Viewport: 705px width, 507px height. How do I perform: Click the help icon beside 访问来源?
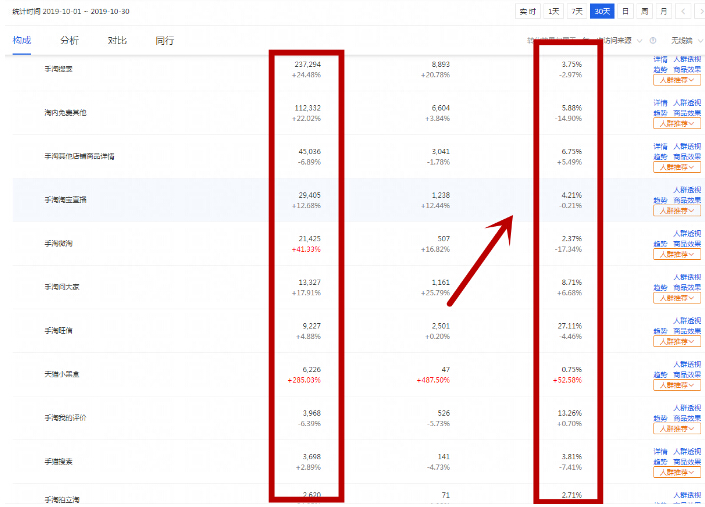pyautogui.click(x=653, y=41)
